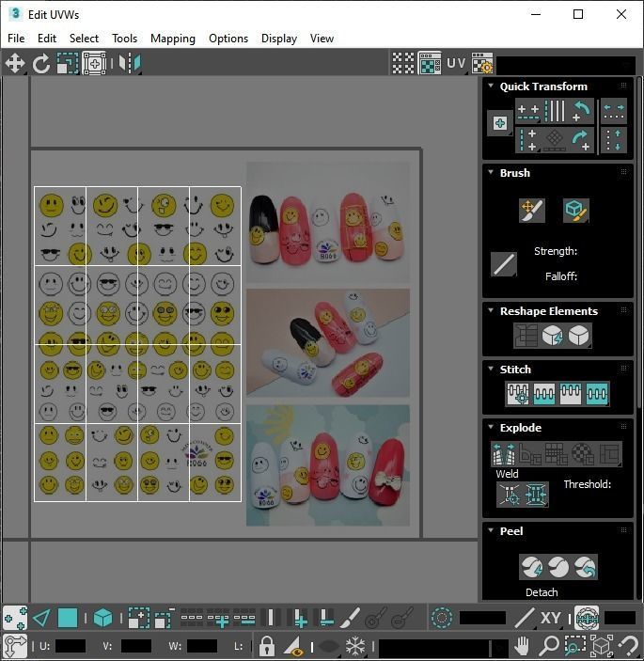Image resolution: width=644 pixels, height=661 pixels.
Task: Open the texture options gear icon
Action: point(482,63)
